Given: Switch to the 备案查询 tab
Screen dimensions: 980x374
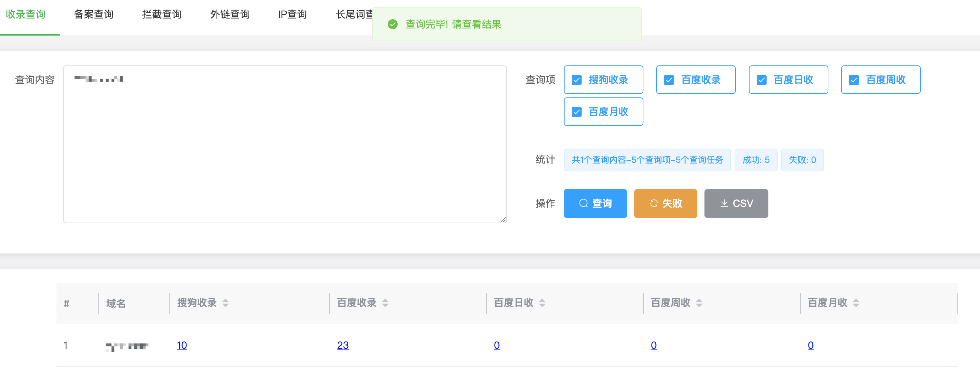Looking at the screenshot, I should [94, 15].
